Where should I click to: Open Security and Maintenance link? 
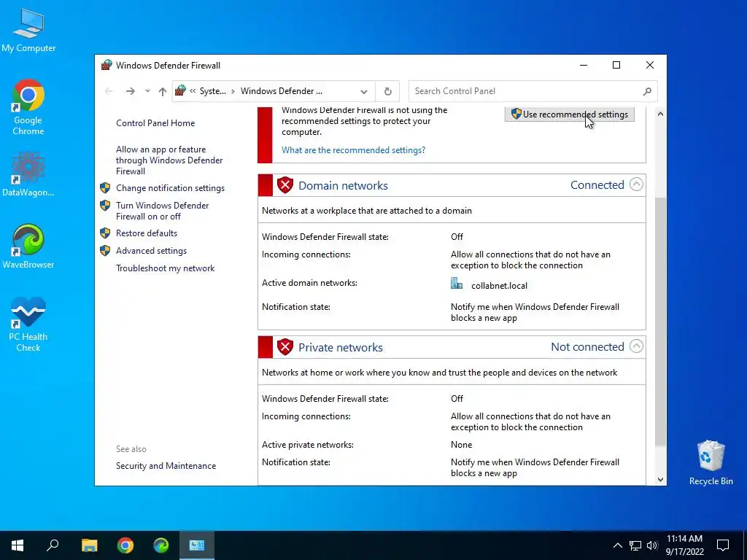pyautogui.click(x=166, y=466)
